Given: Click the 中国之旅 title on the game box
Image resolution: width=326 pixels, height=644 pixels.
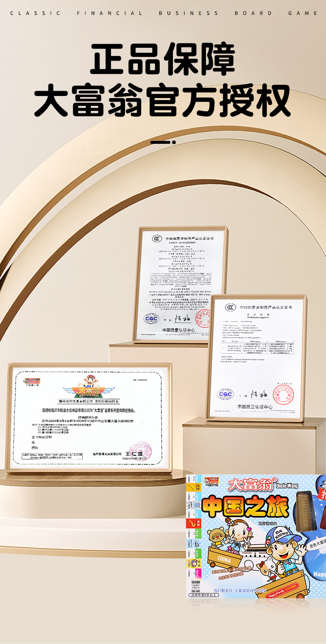Looking at the screenshot, I should [x=245, y=507].
